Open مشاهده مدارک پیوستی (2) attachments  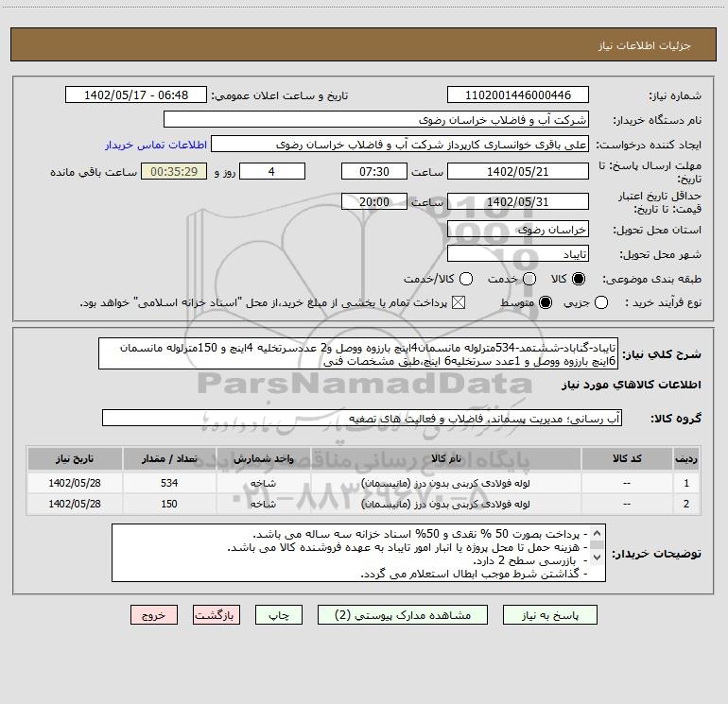tap(403, 615)
